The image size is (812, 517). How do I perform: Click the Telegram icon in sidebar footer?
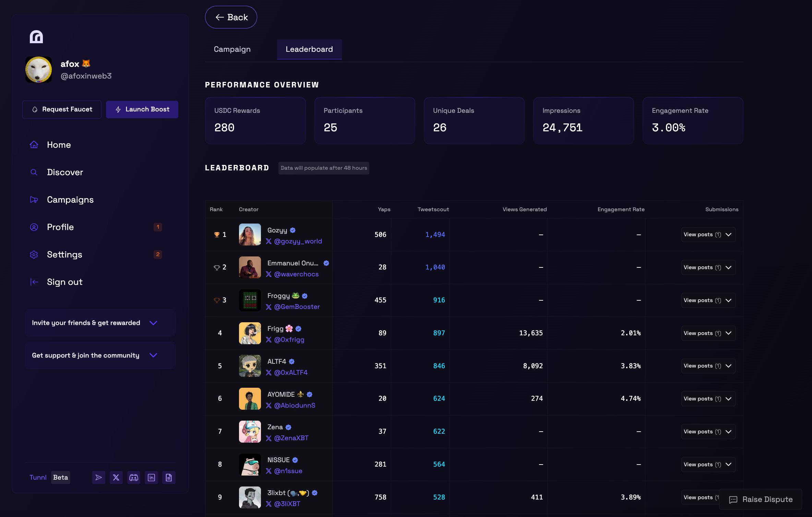(99, 477)
